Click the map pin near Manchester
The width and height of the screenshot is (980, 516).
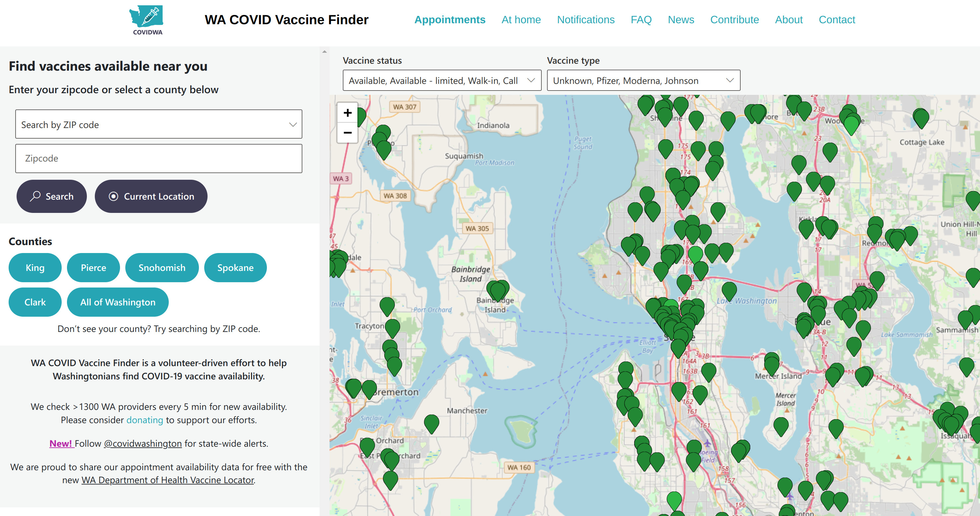pos(431,423)
